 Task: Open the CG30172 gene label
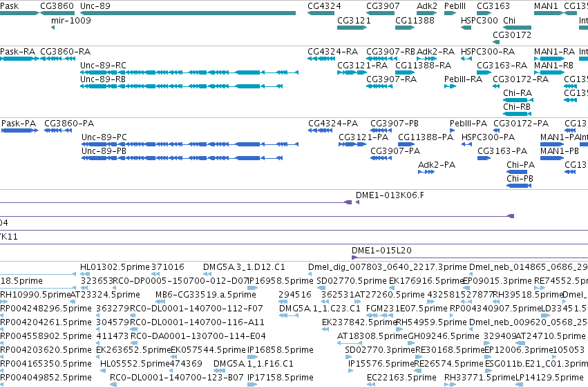(512, 35)
